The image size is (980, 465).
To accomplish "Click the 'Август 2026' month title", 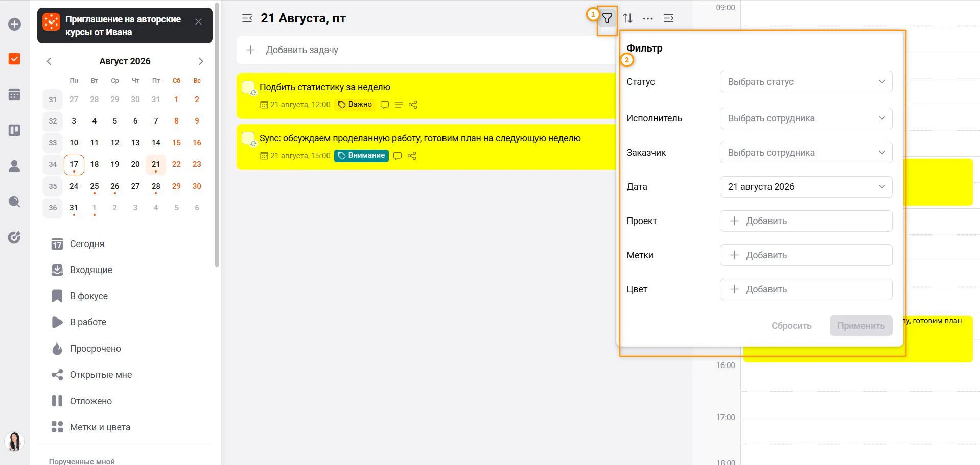I will (x=125, y=61).
